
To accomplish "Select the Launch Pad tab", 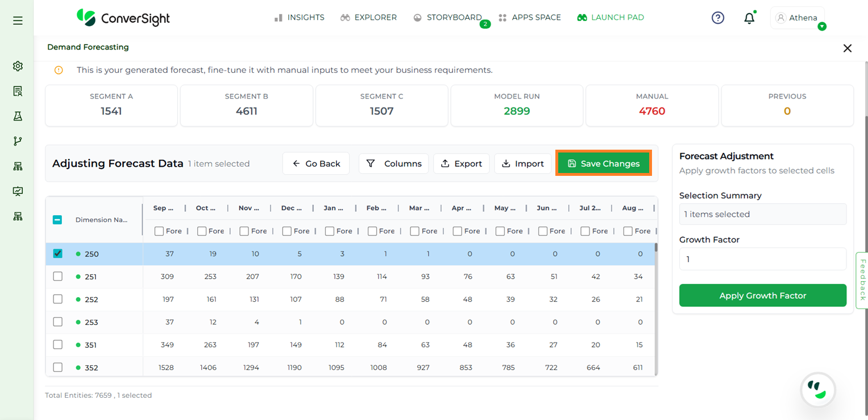I will point(610,18).
